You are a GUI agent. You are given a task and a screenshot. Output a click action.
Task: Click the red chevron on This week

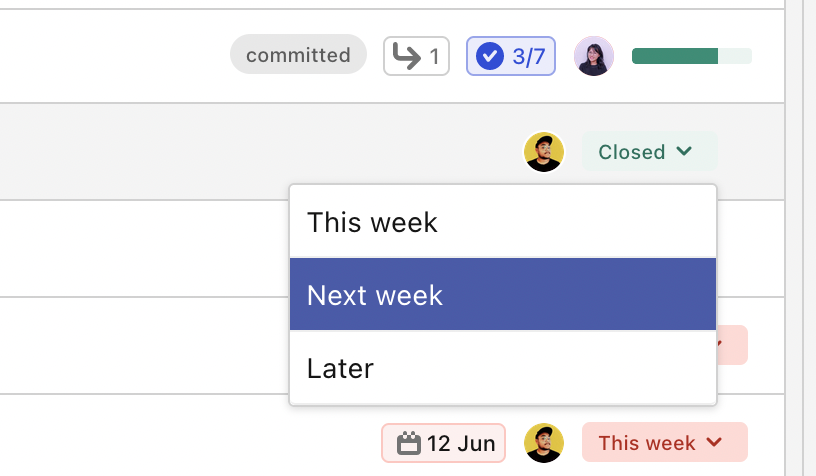[715, 442]
